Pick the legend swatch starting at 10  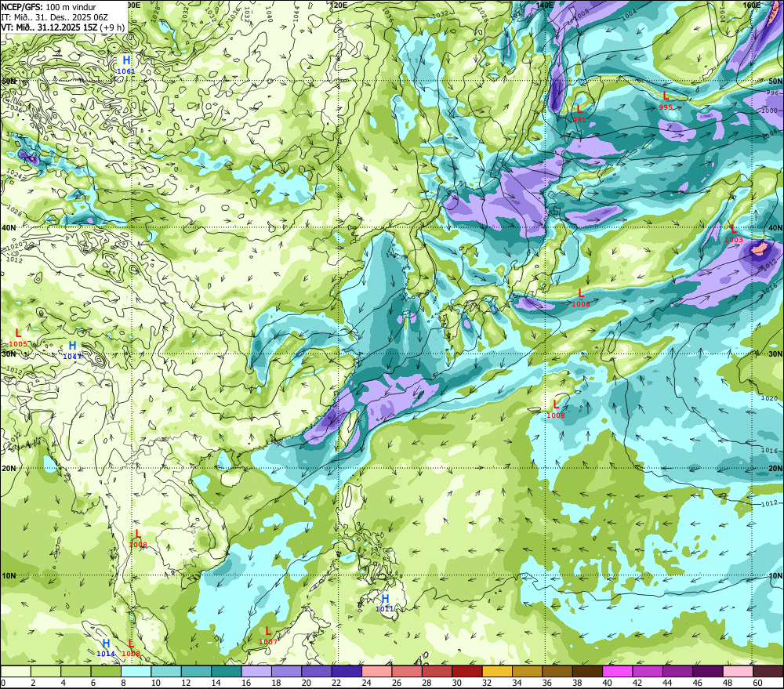[x=166, y=671]
